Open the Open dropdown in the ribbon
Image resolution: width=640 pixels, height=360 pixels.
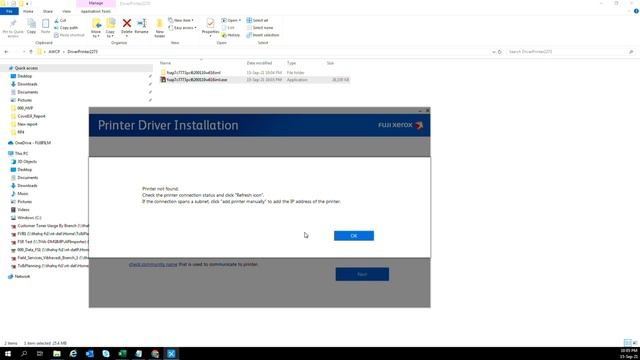(x=231, y=20)
